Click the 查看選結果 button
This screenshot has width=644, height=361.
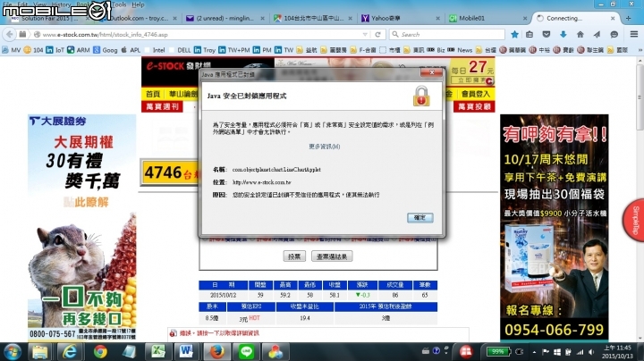(x=332, y=256)
